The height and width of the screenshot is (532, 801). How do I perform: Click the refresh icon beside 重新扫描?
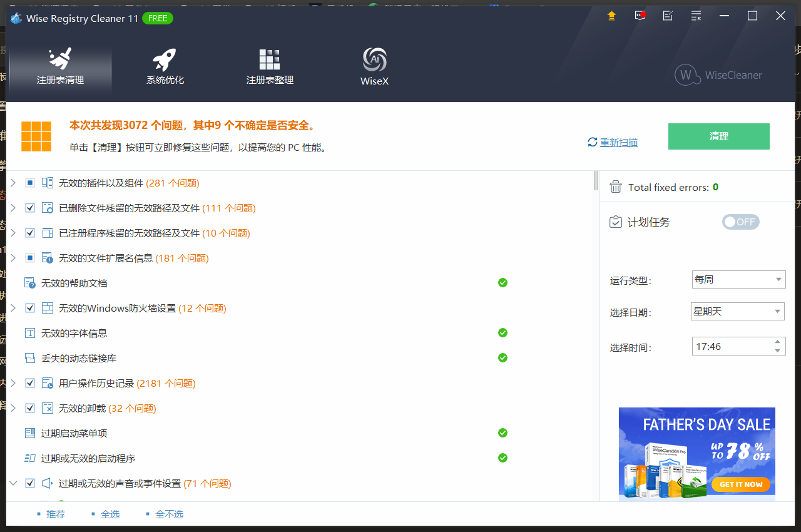click(593, 142)
